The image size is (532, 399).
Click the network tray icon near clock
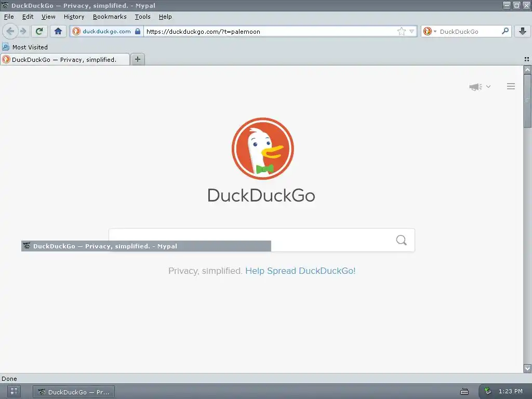487,391
